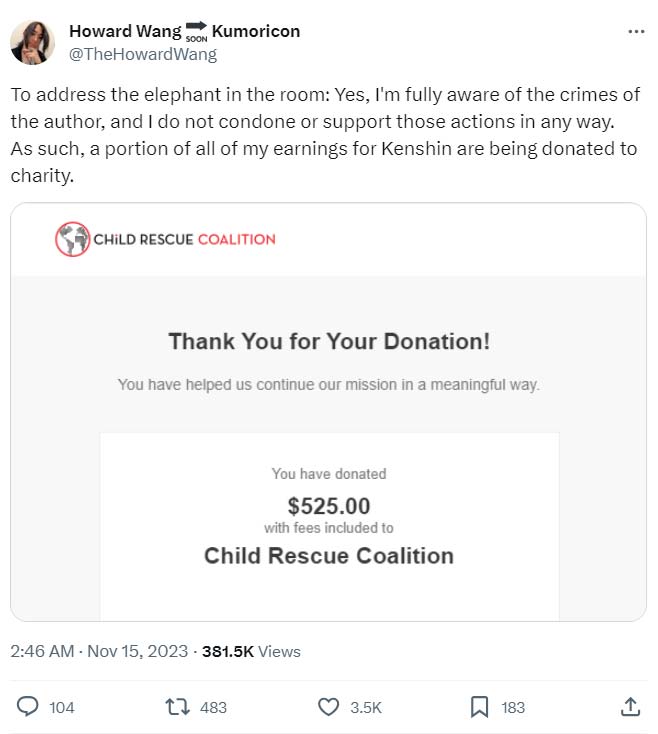The height and width of the screenshot is (734, 658).
Task: Click the Howard Wang display name
Action: 125,31
